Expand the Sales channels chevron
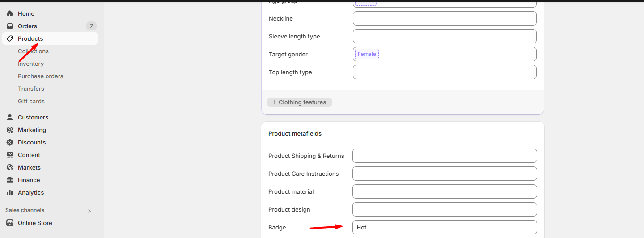The height and width of the screenshot is (238, 644). pos(89,211)
